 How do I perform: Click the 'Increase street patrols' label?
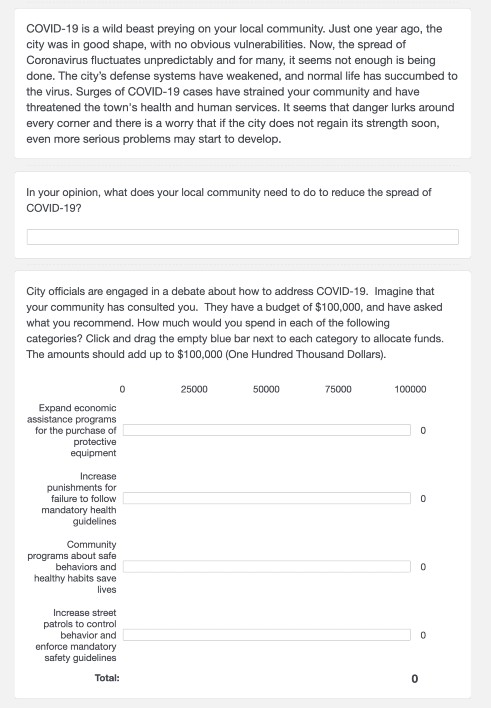coord(76,635)
